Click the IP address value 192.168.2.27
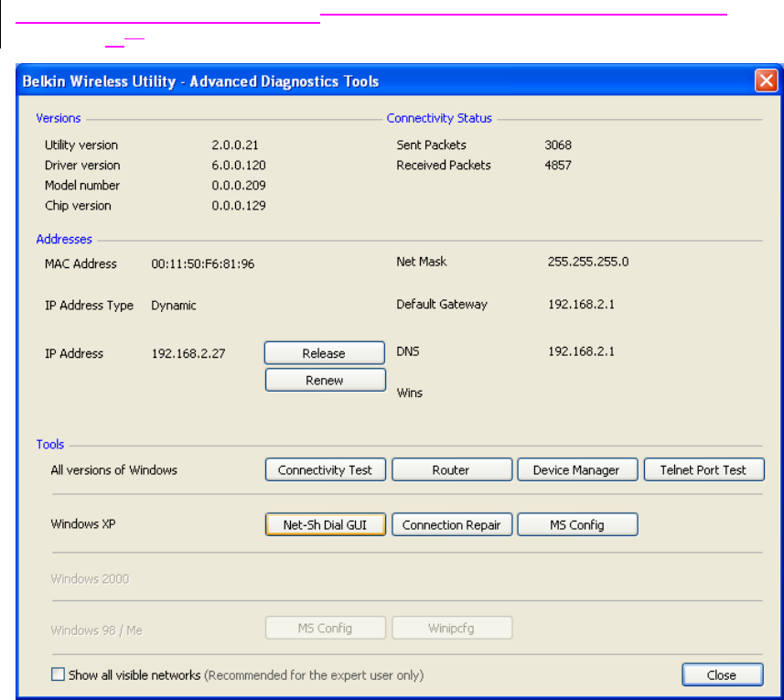The height and width of the screenshot is (700, 784). tap(188, 354)
